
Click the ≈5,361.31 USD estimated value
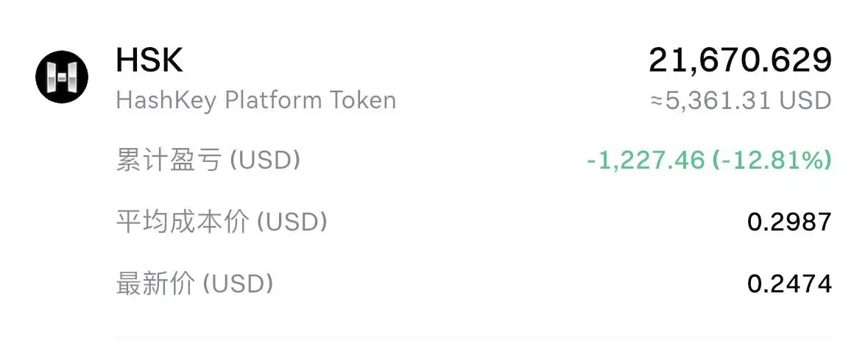pos(741,101)
